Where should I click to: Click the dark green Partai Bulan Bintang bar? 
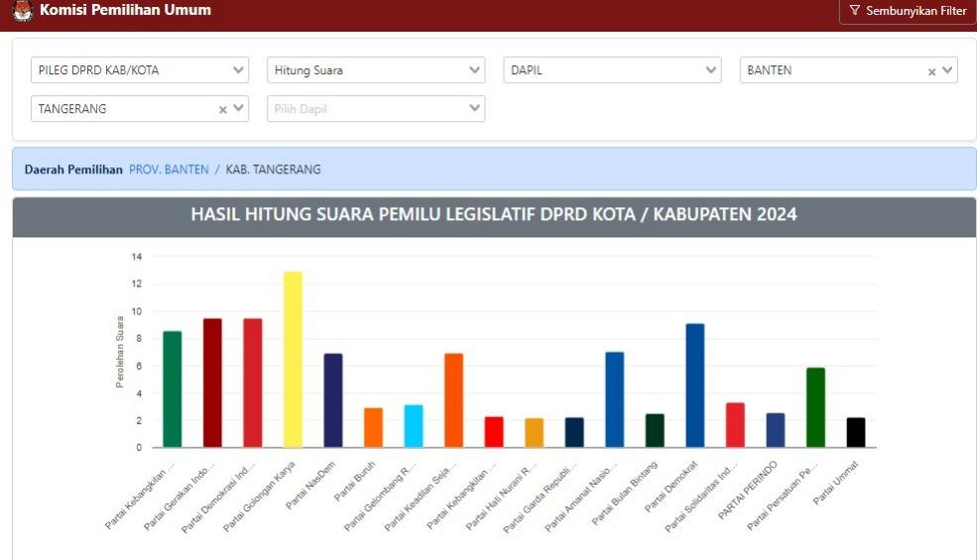pos(655,430)
